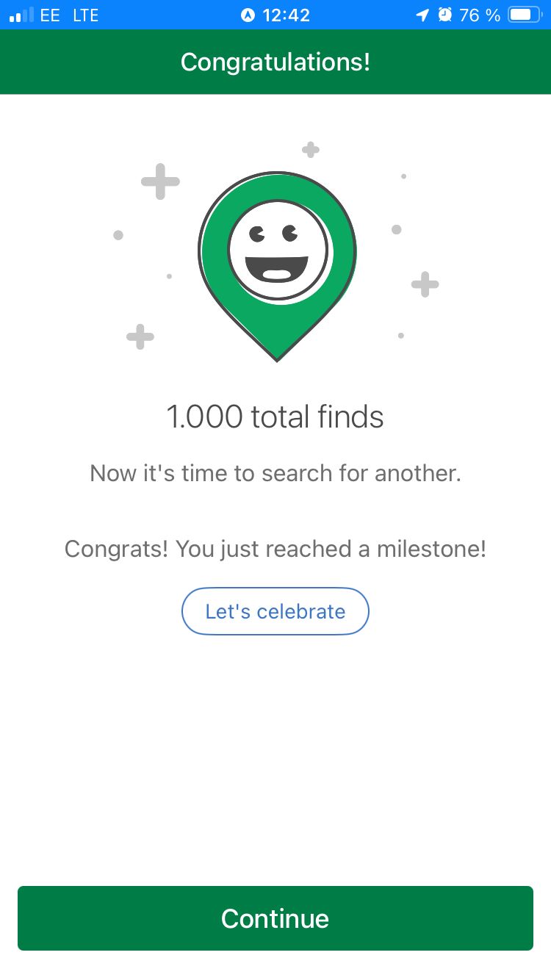Tap the plus sparkle below the largest plus

click(140, 336)
